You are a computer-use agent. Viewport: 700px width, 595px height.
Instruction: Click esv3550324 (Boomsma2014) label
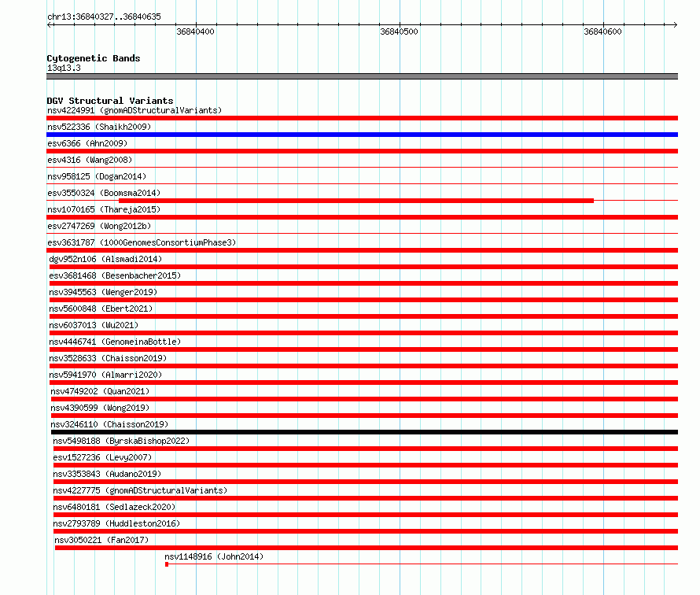[104, 193]
